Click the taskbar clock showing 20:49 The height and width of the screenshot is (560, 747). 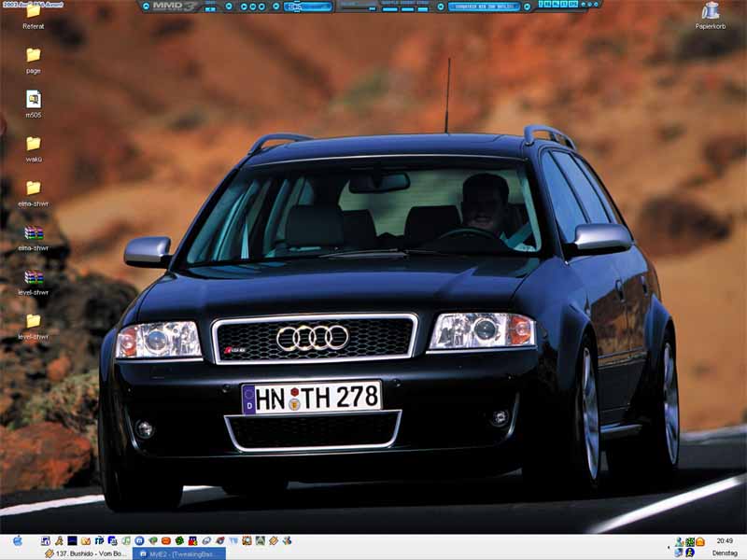[725, 540]
